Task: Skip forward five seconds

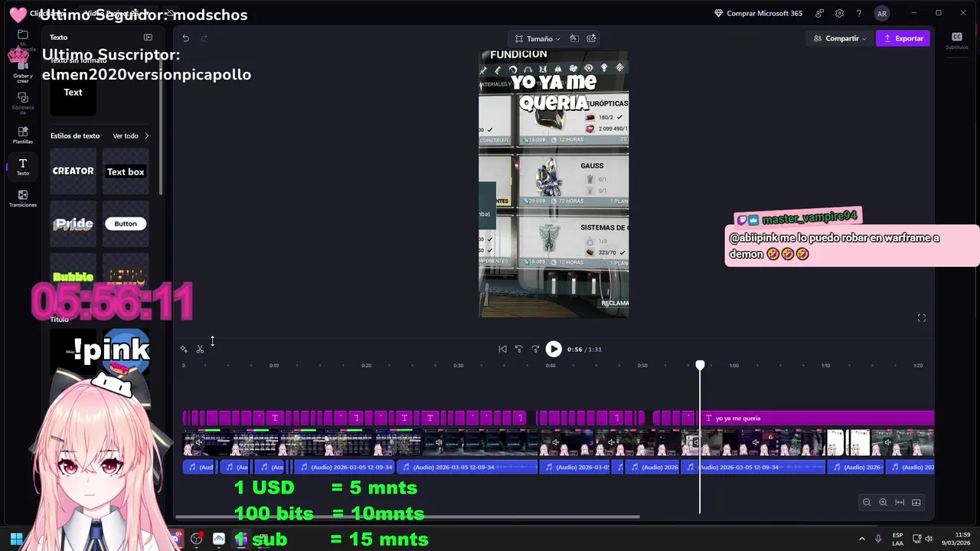Action: point(535,349)
